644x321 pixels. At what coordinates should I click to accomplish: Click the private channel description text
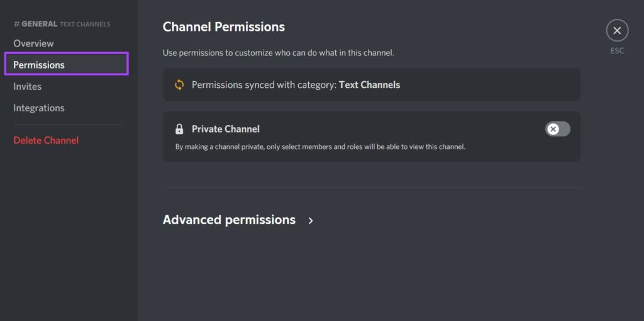pos(319,147)
